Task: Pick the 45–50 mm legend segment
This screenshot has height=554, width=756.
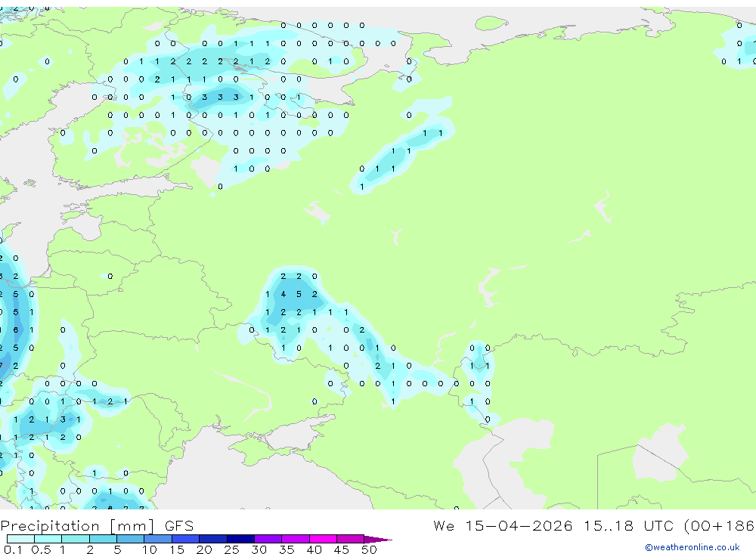Action: 351,539
